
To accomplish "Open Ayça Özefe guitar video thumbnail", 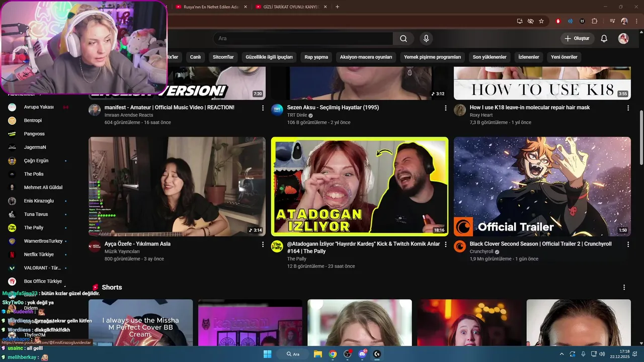I will 177,187.
